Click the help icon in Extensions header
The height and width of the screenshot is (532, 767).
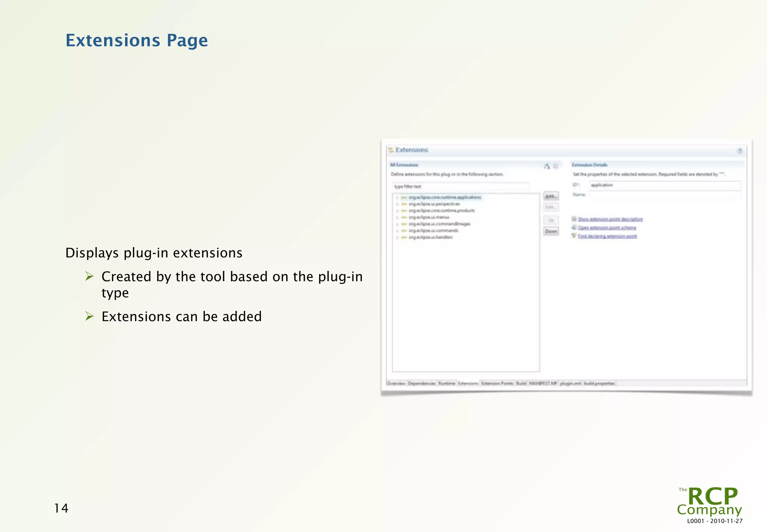(740, 151)
